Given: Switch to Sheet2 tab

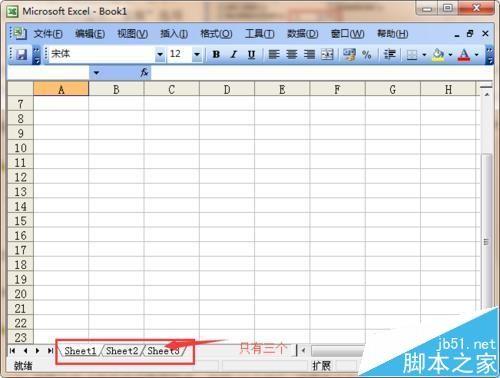Looking at the screenshot, I should pos(122,351).
